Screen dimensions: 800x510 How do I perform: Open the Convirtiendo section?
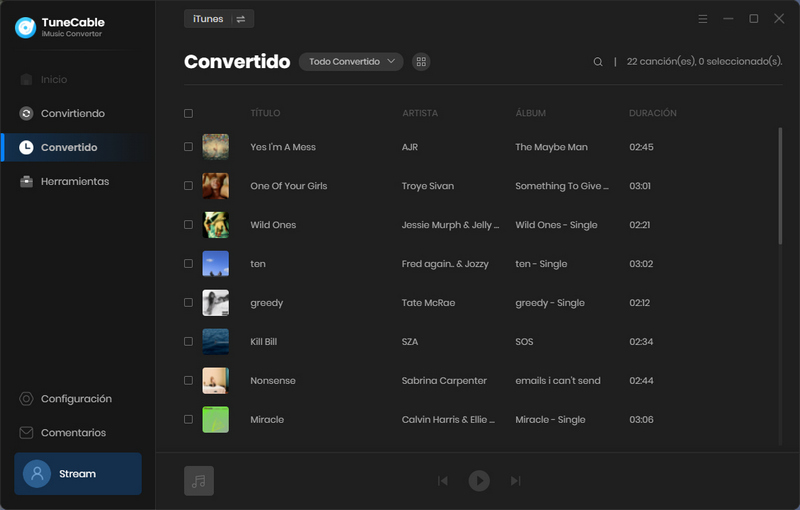pos(72,114)
